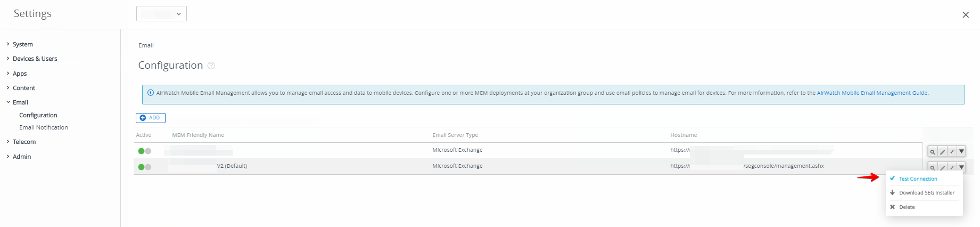Collapse the Email section in sidebar
Viewport: 980px width, 227px height.
click(x=20, y=102)
